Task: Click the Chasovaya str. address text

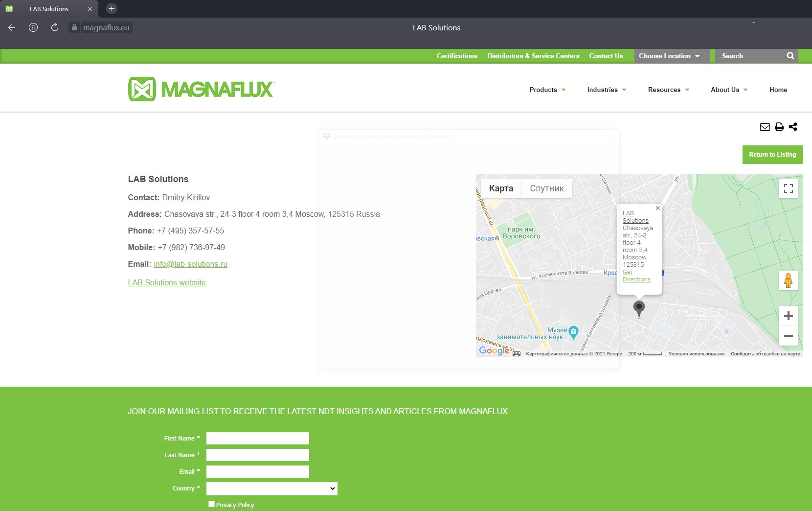Action: point(272,214)
